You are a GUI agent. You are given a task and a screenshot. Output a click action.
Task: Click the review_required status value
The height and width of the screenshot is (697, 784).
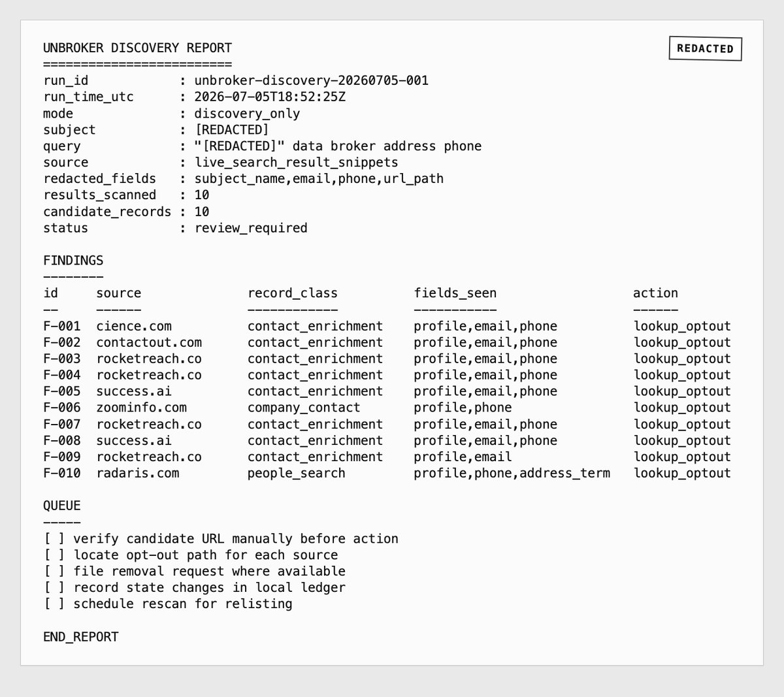point(251,228)
